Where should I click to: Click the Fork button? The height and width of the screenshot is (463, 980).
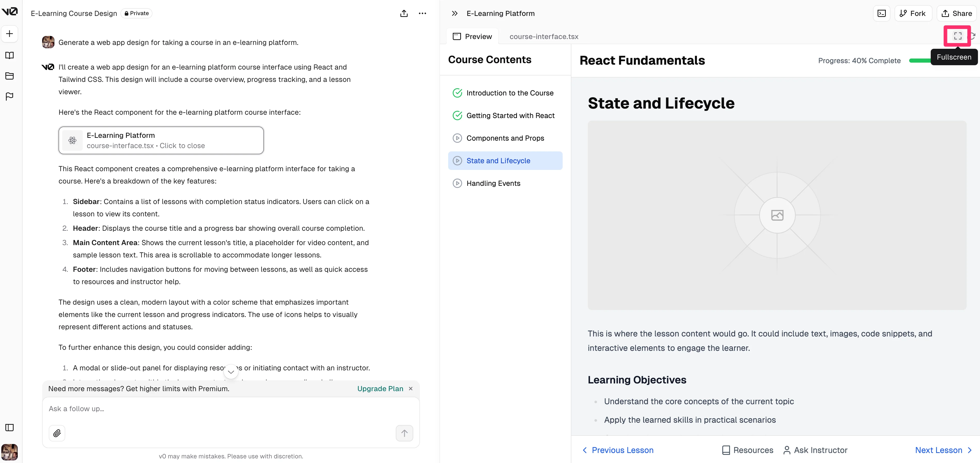point(913,13)
